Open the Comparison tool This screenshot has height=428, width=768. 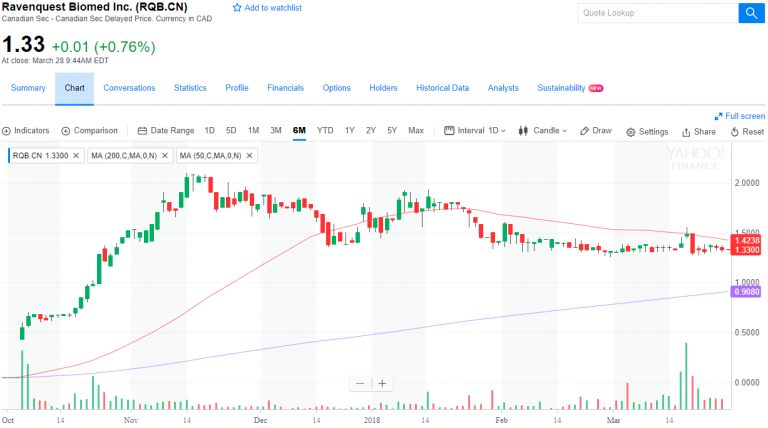click(x=90, y=131)
